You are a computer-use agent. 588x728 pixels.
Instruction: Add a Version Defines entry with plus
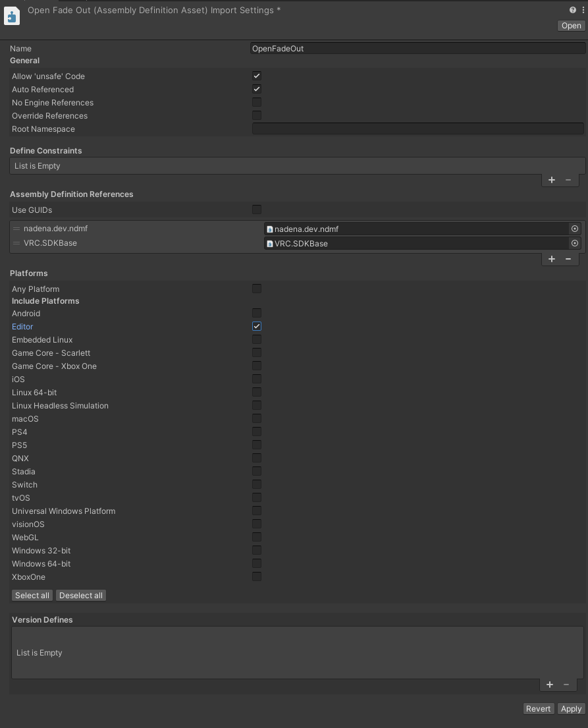click(550, 685)
